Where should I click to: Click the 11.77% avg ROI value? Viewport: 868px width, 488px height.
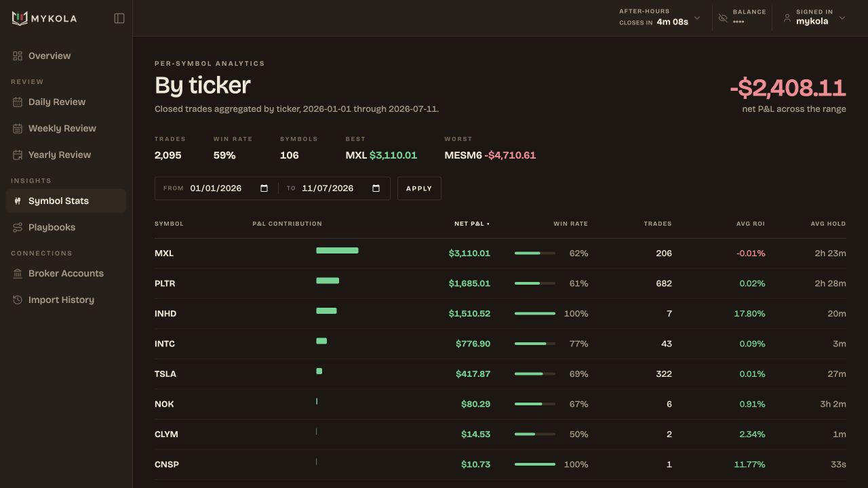pyautogui.click(x=749, y=464)
